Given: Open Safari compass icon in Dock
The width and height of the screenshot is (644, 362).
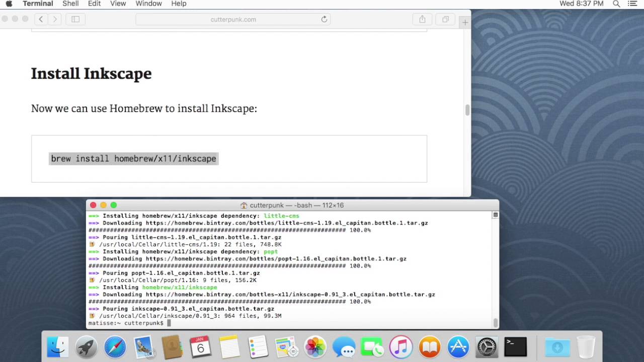Looking at the screenshot, I should point(115,347).
